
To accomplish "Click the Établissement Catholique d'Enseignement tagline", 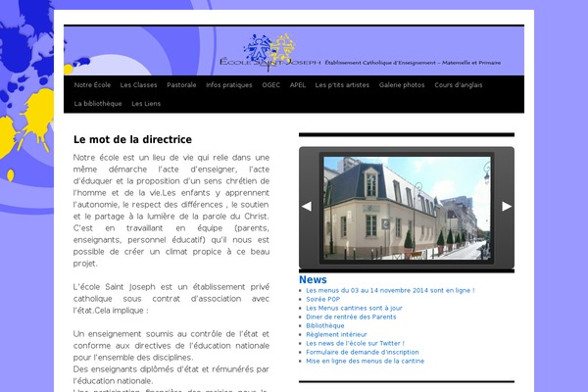I will 413,63.
